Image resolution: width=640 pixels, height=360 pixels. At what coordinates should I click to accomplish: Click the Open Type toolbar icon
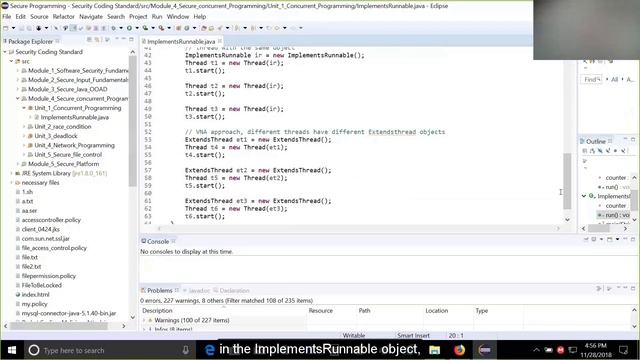204,28
